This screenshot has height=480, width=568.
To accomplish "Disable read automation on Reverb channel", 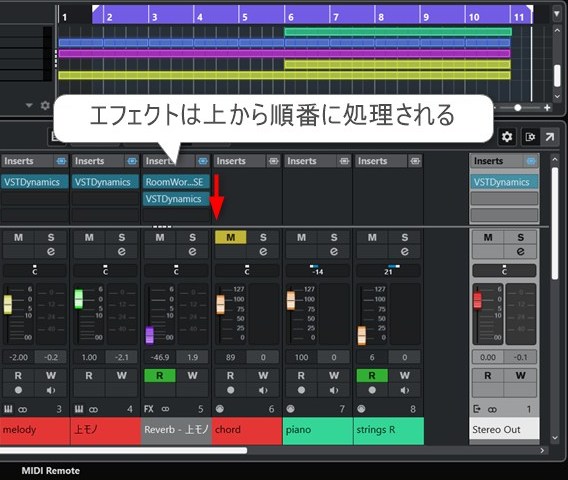I will [160, 376].
